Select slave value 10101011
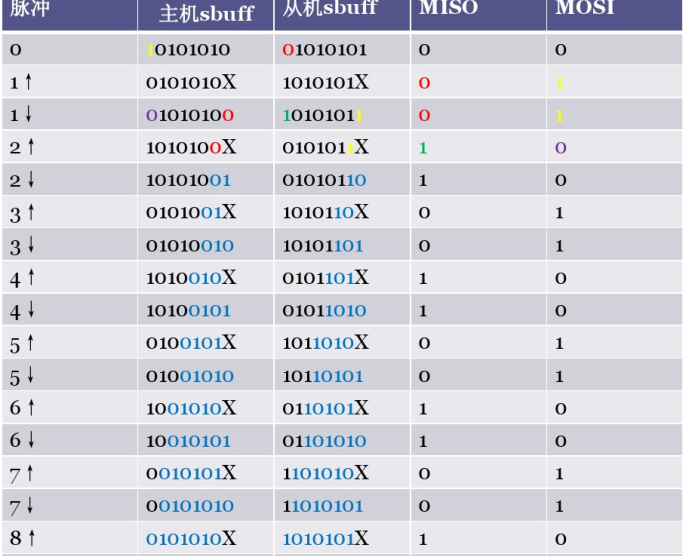This screenshot has height=556, width=686. click(323, 115)
